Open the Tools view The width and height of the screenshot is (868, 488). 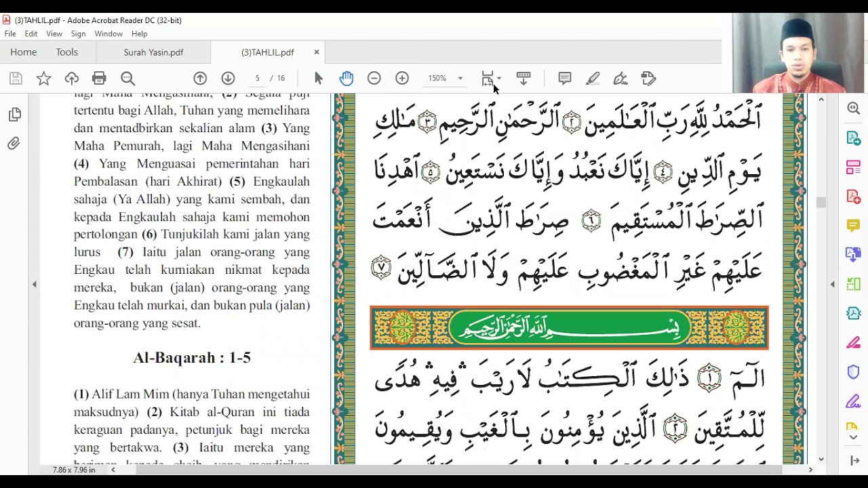tap(66, 52)
